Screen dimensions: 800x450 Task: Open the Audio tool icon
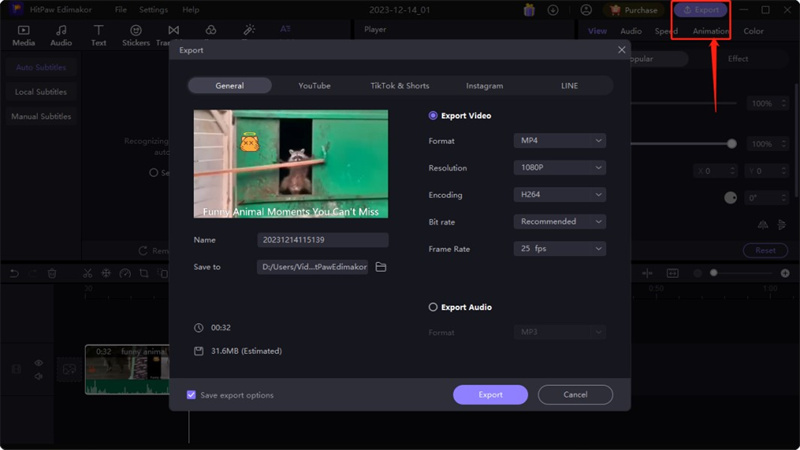61,36
